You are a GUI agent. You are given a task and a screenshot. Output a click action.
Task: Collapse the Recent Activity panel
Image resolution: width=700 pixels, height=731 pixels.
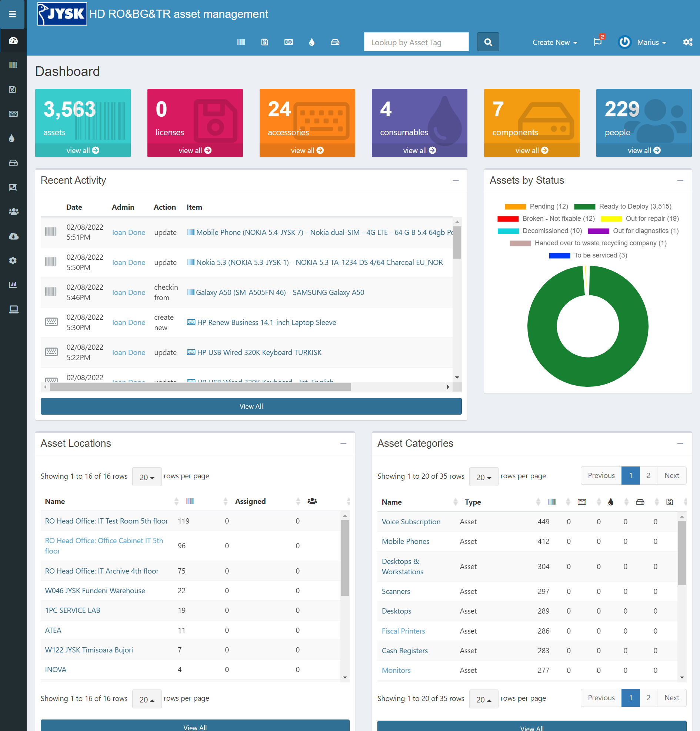456,181
